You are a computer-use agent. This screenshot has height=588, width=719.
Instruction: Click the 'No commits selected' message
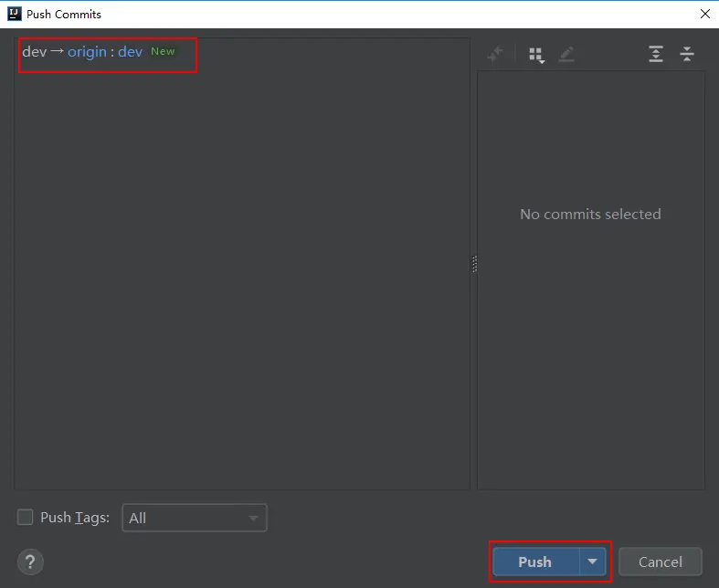pos(590,214)
